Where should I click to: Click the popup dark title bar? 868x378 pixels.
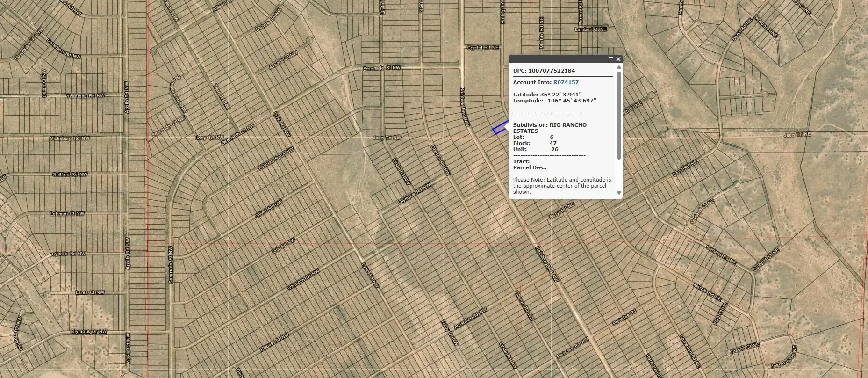point(557,59)
